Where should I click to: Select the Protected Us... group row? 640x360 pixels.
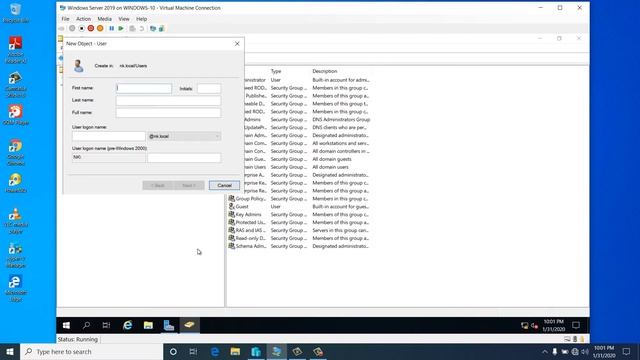(299, 222)
